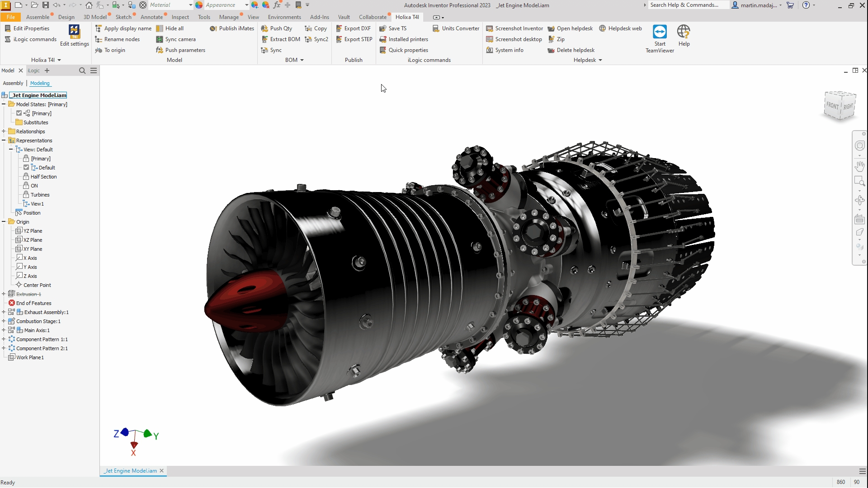Click the Half Section view lock icon

tap(26, 177)
